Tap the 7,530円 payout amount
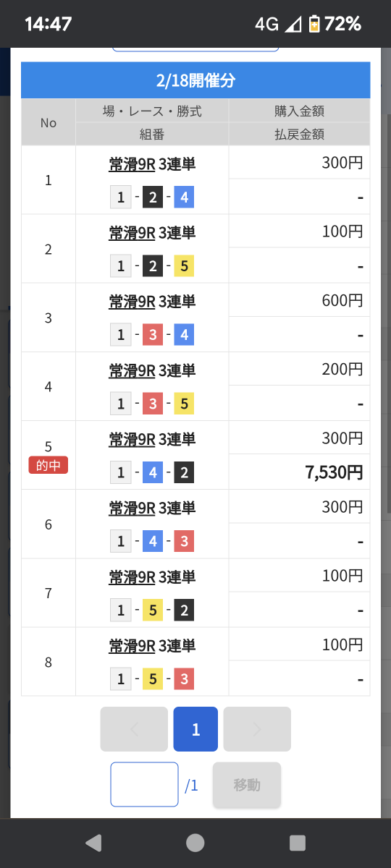Screen dimensions: 391x868 pyautogui.click(x=334, y=472)
